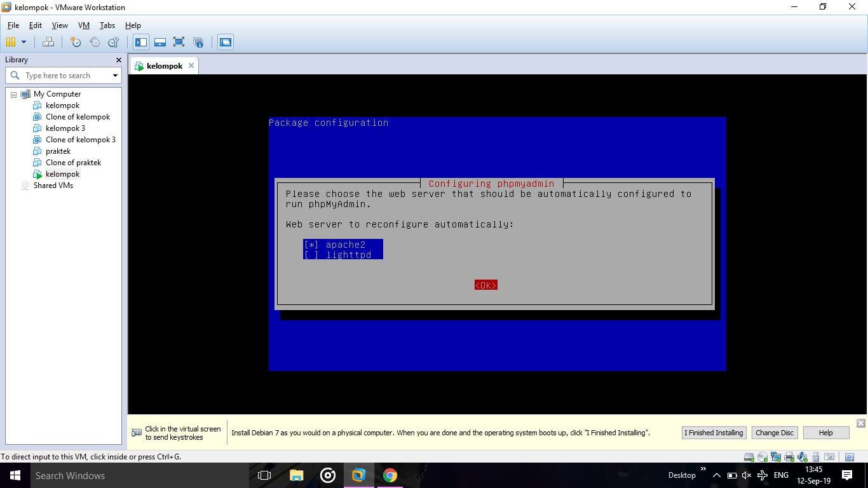
Task: Open the Help menu
Action: click(133, 25)
